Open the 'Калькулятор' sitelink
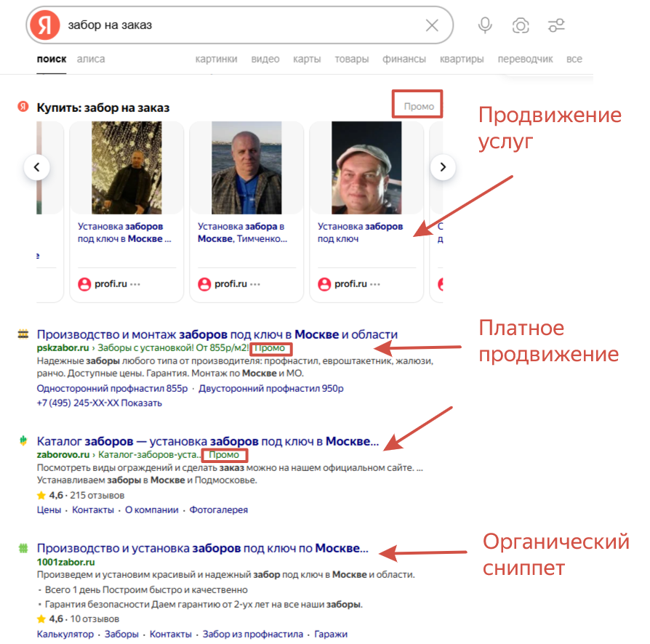The image size is (650, 644). 65,634
